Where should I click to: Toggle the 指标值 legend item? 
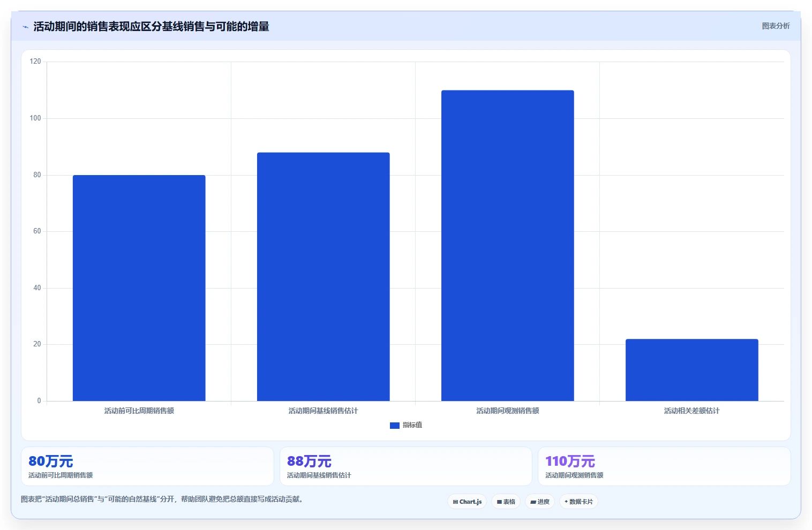406,425
